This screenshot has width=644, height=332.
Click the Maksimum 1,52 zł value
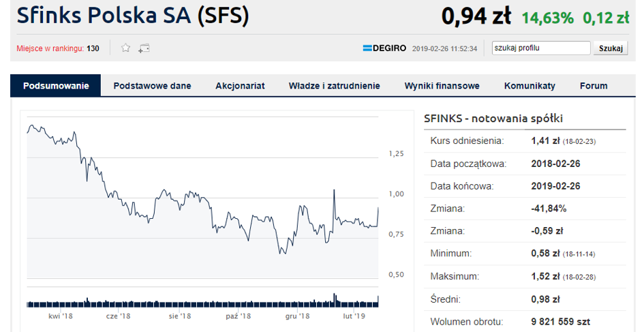[x=545, y=277]
